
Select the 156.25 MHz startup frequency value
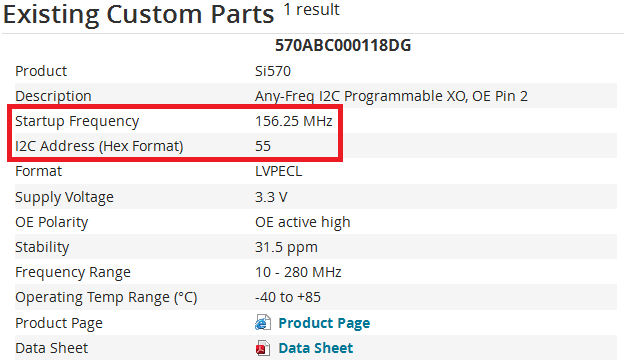point(294,121)
